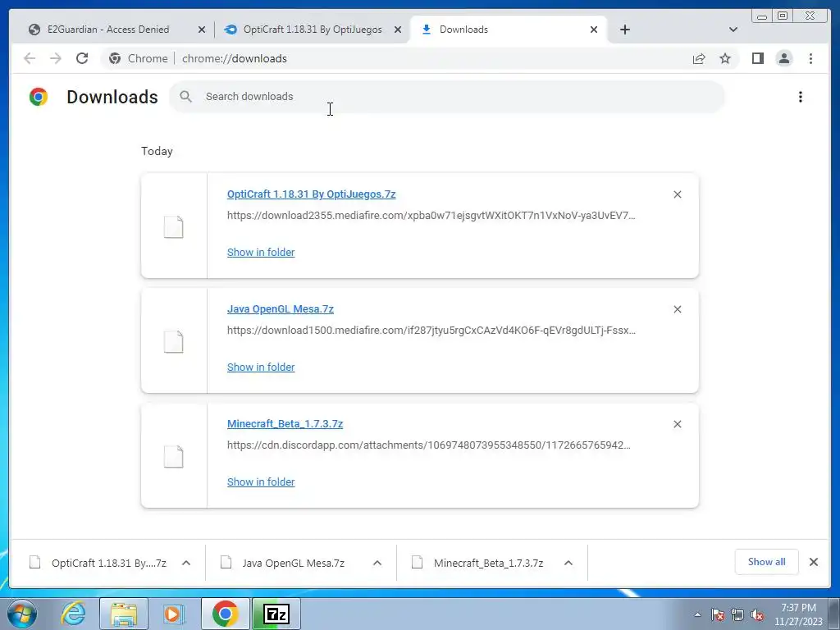Open Chrome's three-dot main menu
840x630 pixels.
tap(810, 58)
